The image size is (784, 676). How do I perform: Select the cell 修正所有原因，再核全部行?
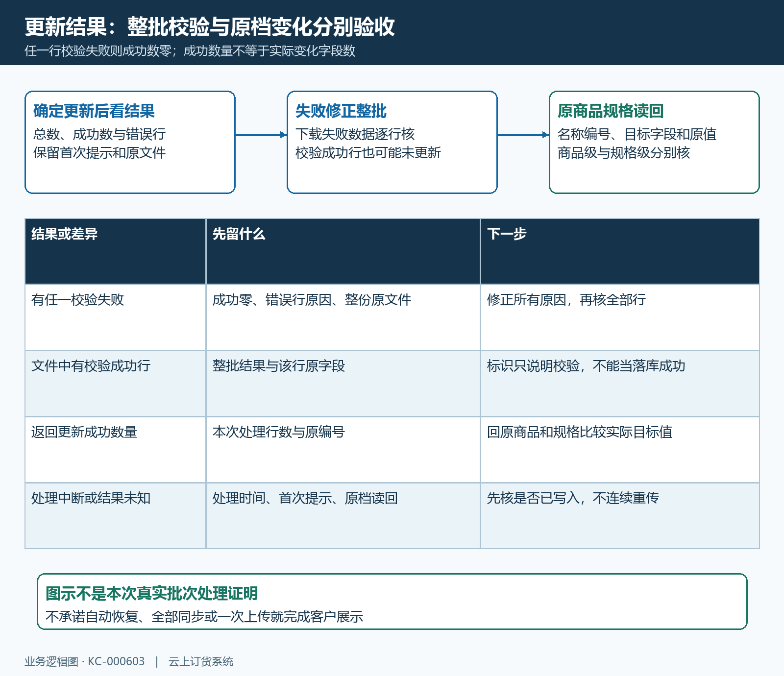tap(620, 317)
